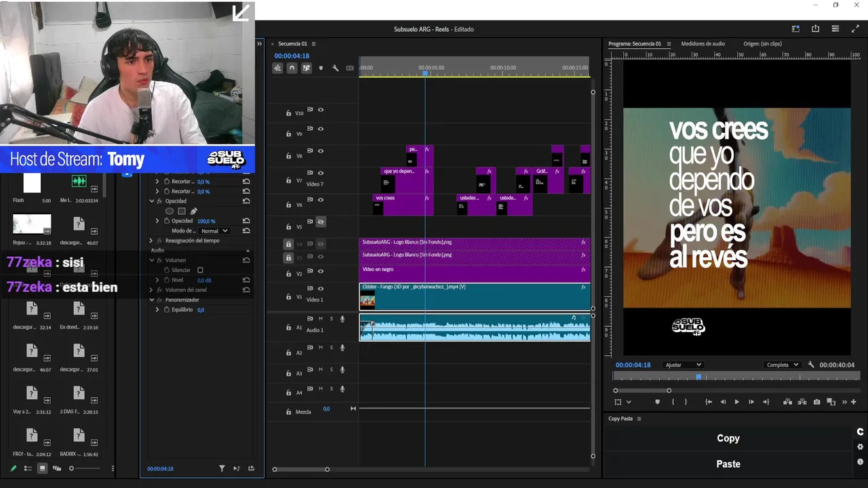Select the 'que yo depen...' clip on V7
The height and width of the screenshot is (488, 868).
(x=407, y=181)
